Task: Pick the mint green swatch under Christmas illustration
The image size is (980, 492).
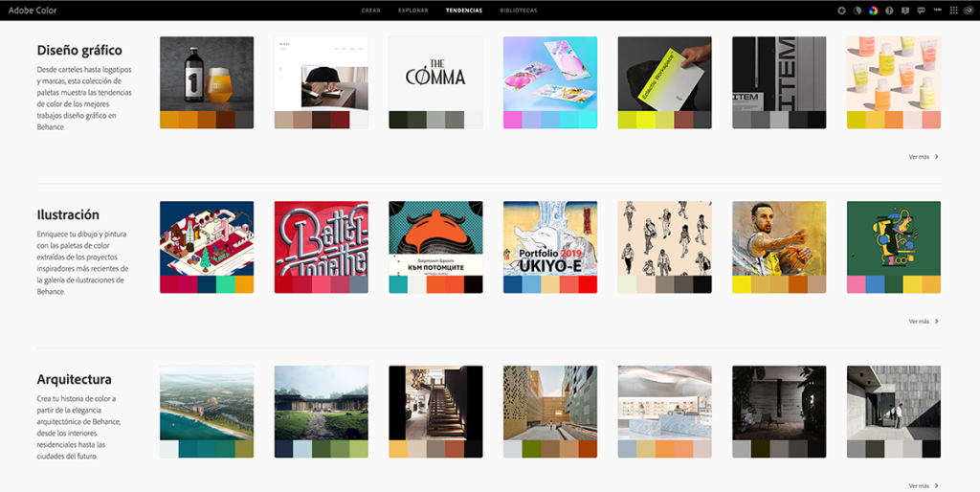Action: pos(226,284)
